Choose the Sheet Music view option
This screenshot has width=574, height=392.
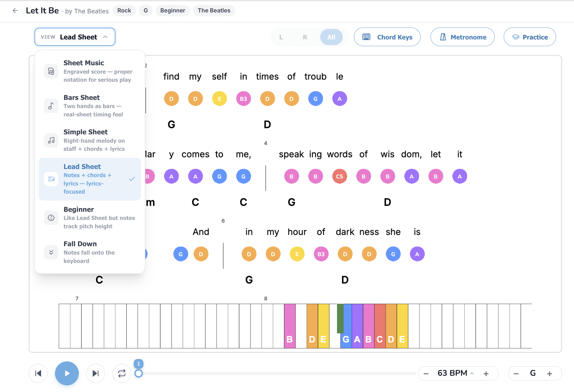point(90,71)
